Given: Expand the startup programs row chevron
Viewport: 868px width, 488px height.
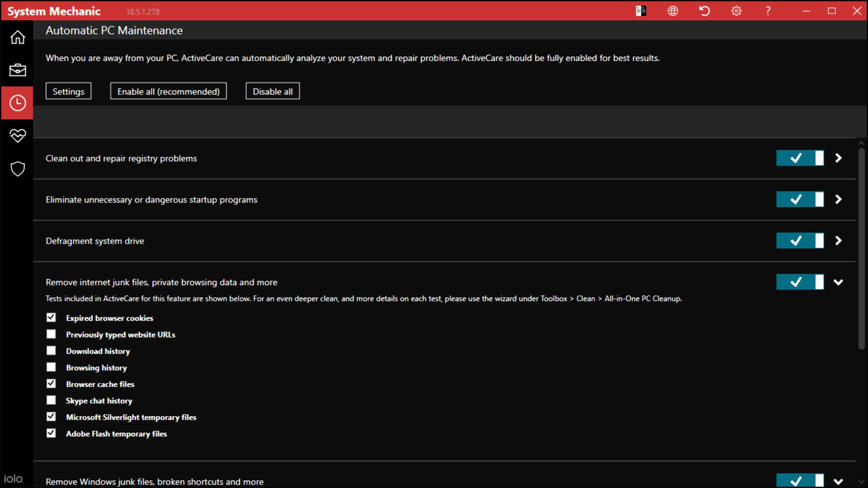Looking at the screenshot, I should coord(839,199).
